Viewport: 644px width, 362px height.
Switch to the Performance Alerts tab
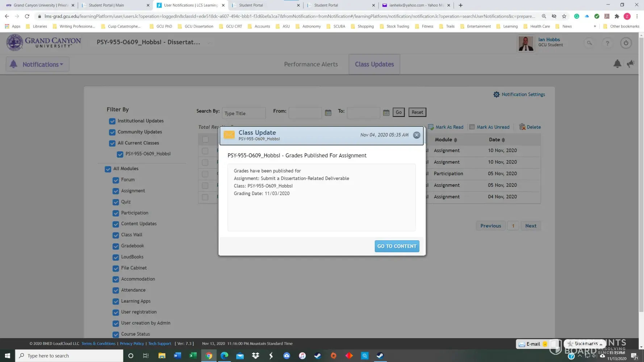pyautogui.click(x=311, y=64)
